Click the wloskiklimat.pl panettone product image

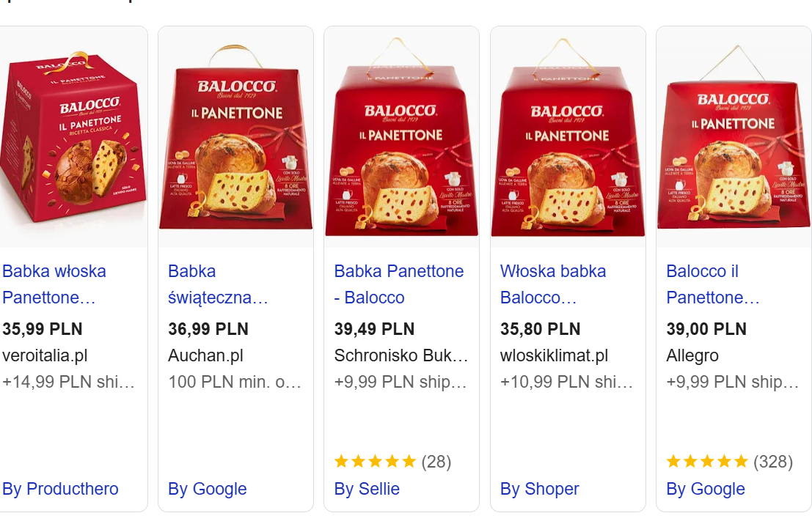tap(568, 139)
